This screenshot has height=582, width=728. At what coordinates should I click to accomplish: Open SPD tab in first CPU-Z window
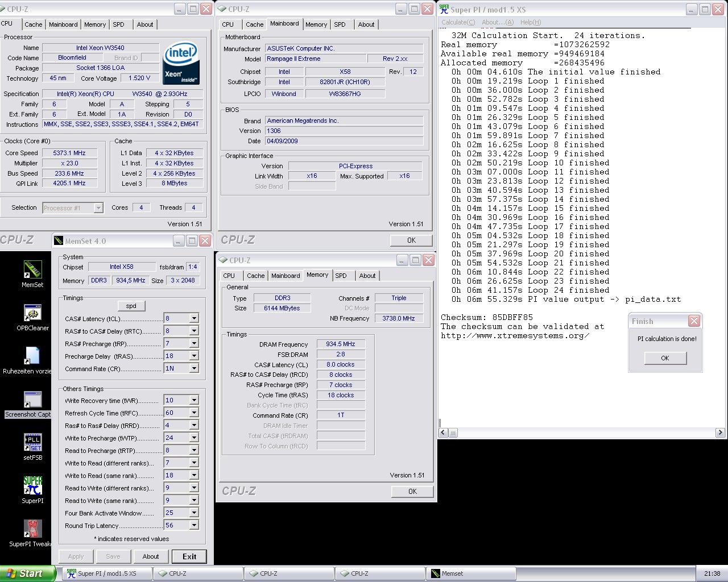118,24
